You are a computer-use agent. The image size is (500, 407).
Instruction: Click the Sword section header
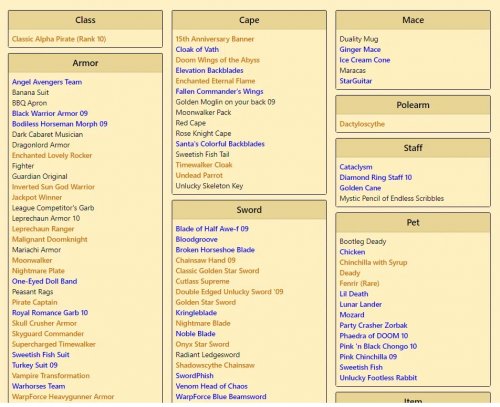(x=249, y=210)
